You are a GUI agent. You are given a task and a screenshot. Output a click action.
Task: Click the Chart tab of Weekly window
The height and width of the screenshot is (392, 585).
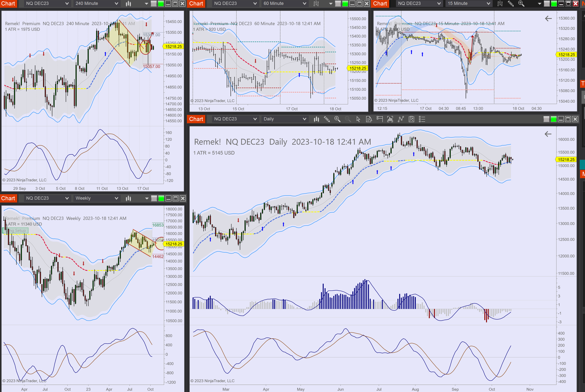click(8, 198)
